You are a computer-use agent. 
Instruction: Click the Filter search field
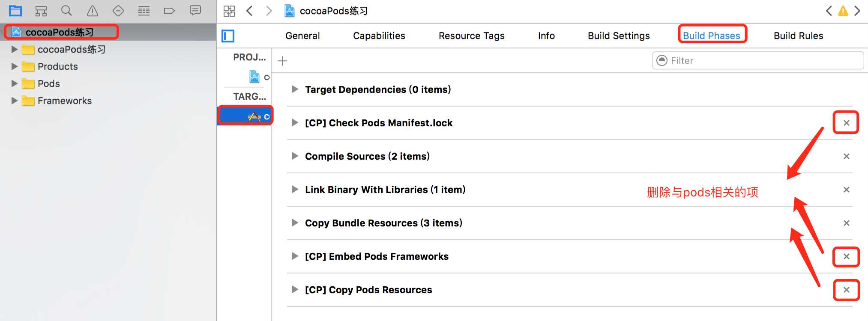coord(758,61)
